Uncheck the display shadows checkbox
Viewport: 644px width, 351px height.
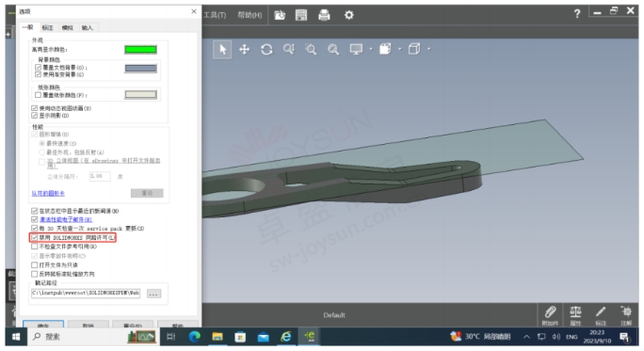(35, 116)
